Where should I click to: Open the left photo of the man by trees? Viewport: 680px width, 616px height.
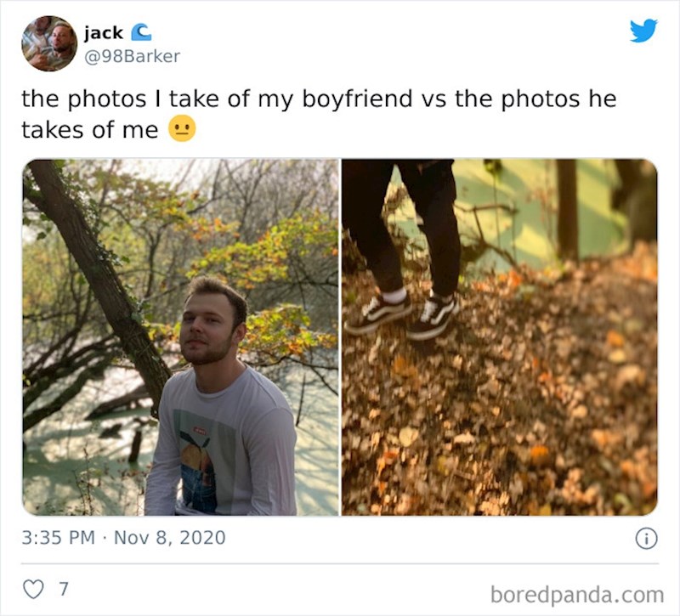180,336
